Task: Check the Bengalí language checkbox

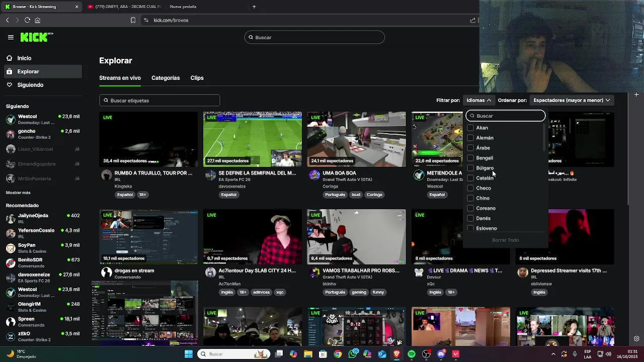Action: coord(470,158)
